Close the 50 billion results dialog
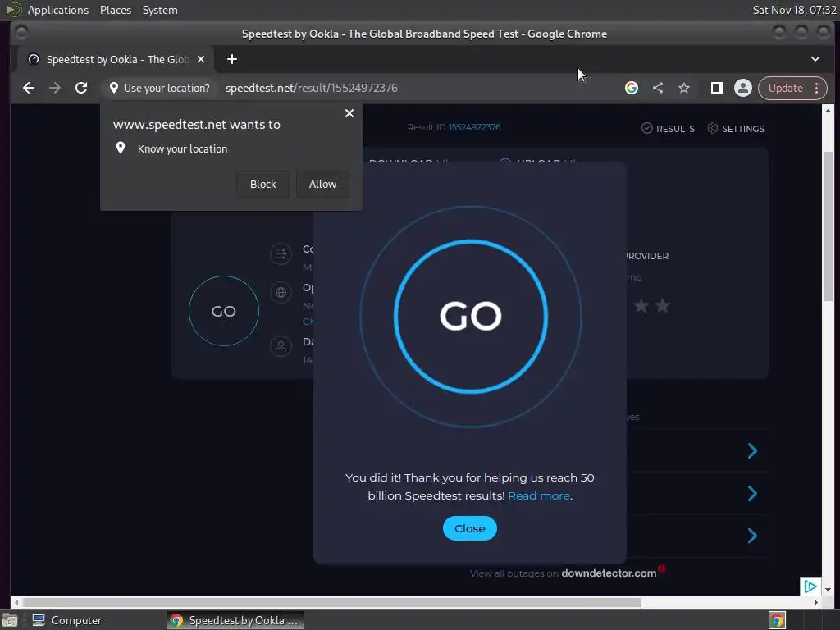The width and height of the screenshot is (840, 630). click(470, 528)
